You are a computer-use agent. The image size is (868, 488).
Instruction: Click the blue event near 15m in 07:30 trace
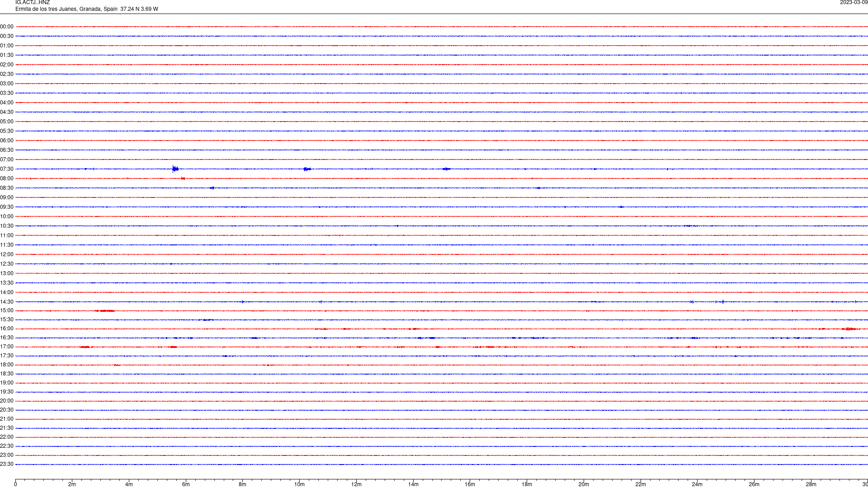(x=447, y=169)
